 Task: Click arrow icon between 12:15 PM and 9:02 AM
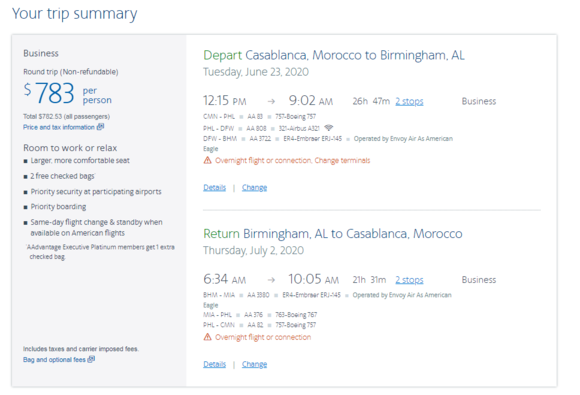tap(271, 101)
